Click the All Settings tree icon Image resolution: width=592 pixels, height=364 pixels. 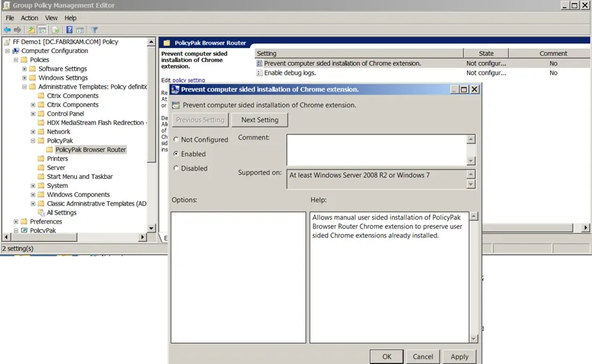(41, 212)
